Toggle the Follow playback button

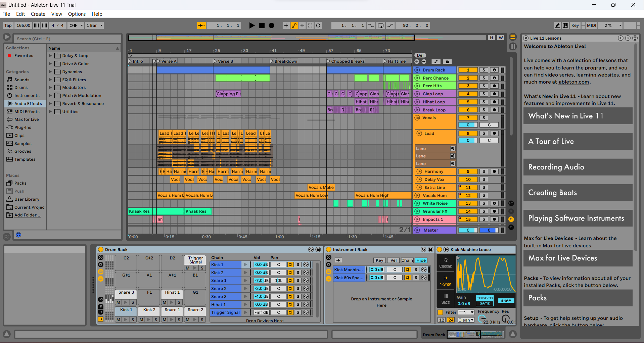(201, 26)
